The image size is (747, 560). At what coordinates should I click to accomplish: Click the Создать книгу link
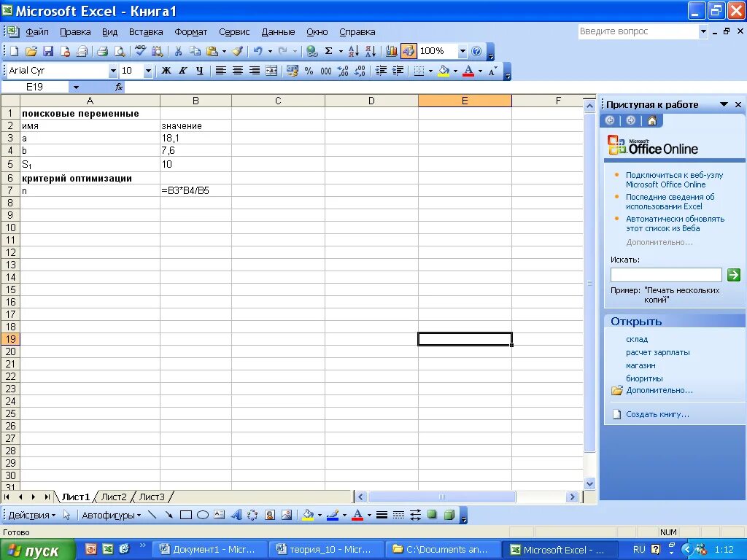click(x=657, y=414)
